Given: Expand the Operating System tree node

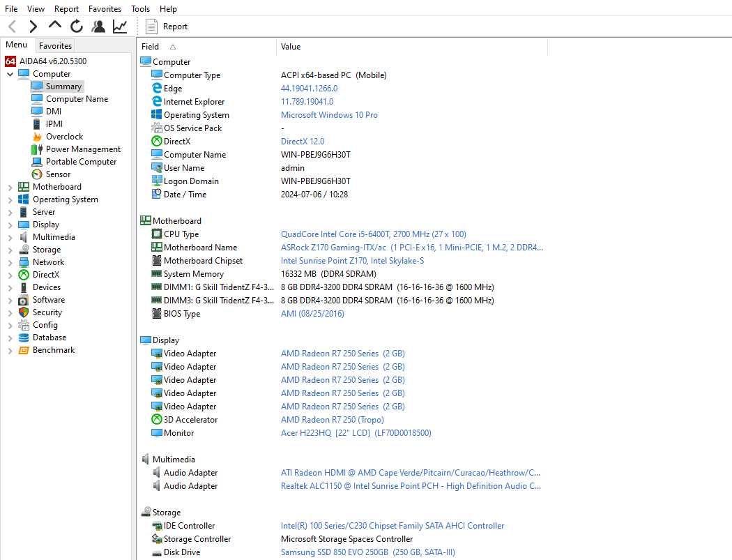Looking at the screenshot, I should tap(10, 199).
